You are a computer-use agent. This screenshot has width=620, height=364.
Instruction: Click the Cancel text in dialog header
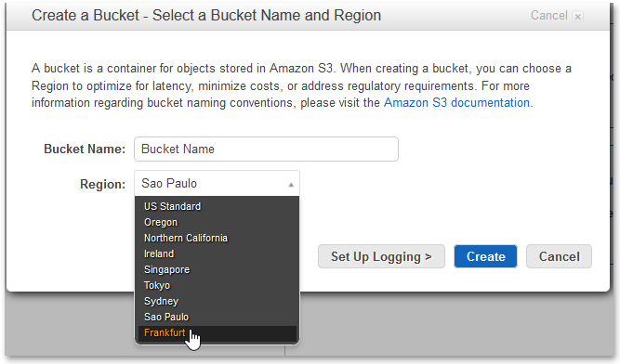tap(548, 16)
